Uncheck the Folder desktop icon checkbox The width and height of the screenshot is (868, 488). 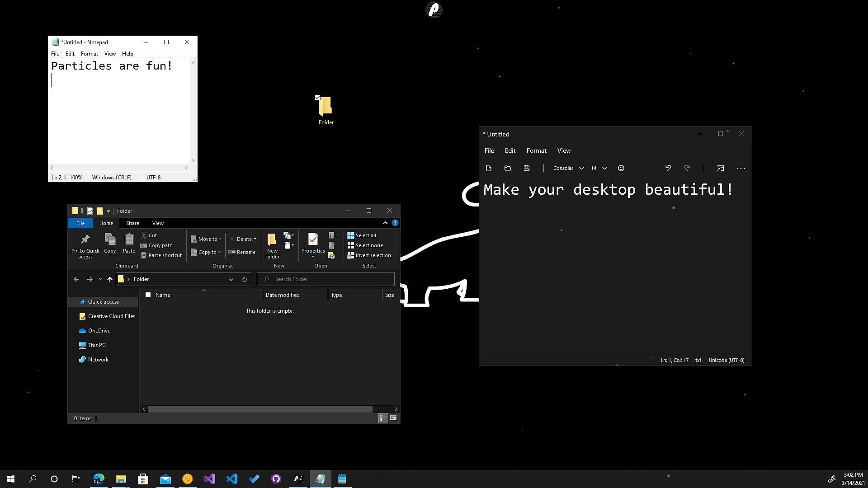(317, 97)
